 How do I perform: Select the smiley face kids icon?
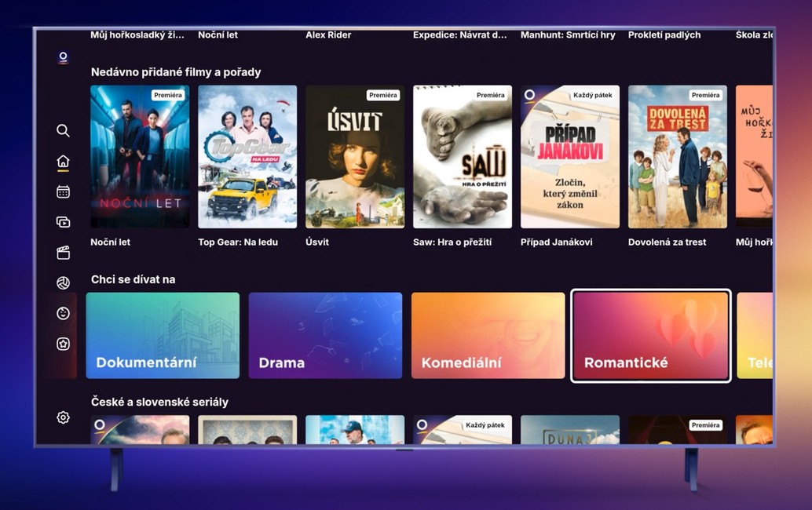[x=63, y=313]
